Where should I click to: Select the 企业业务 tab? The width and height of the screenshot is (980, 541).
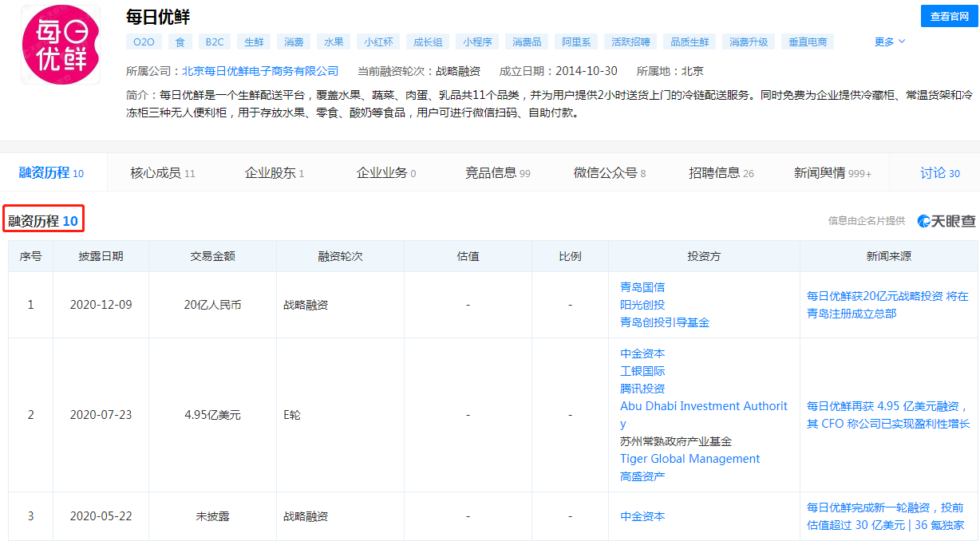tap(386, 172)
